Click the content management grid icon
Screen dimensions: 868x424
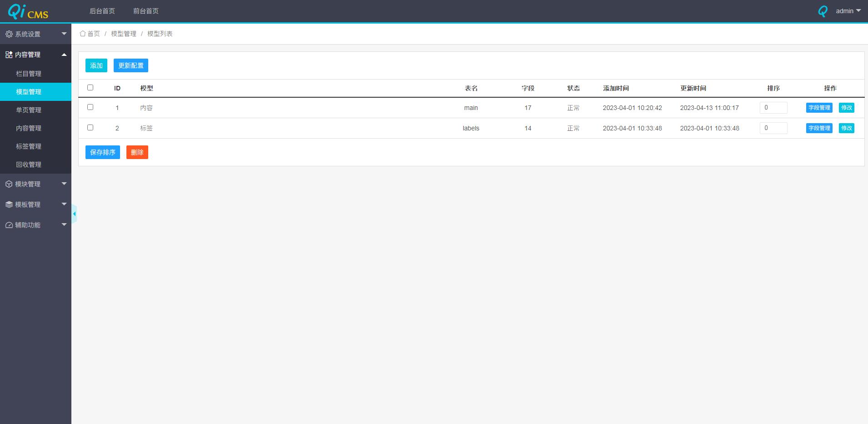pyautogui.click(x=9, y=55)
